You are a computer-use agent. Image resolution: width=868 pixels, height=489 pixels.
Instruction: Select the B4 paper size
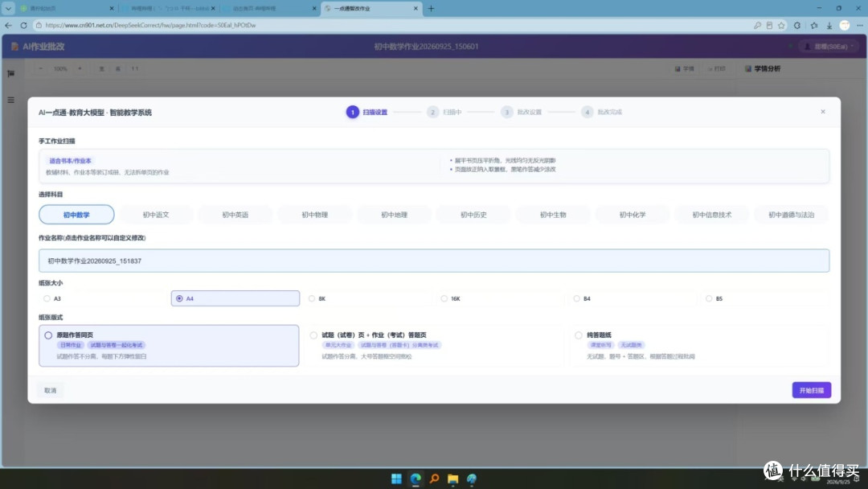pyautogui.click(x=576, y=298)
